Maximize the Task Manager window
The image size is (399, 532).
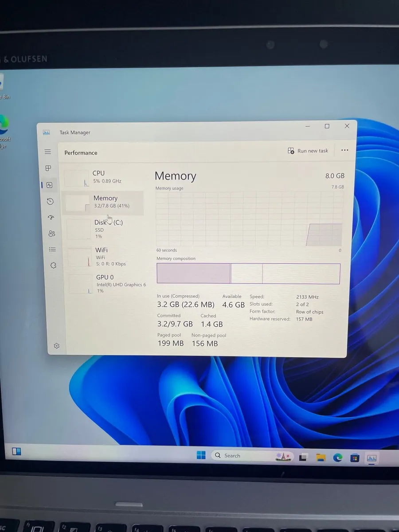pos(327,126)
